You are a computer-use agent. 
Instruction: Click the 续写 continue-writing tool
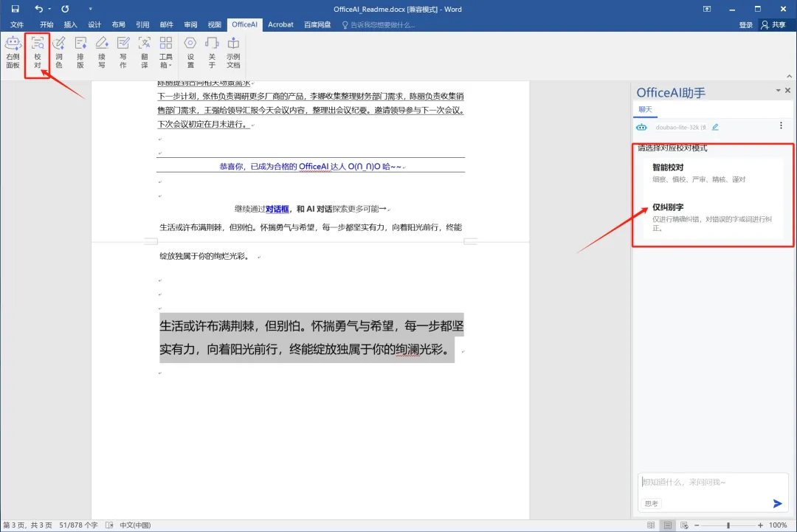(102, 52)
